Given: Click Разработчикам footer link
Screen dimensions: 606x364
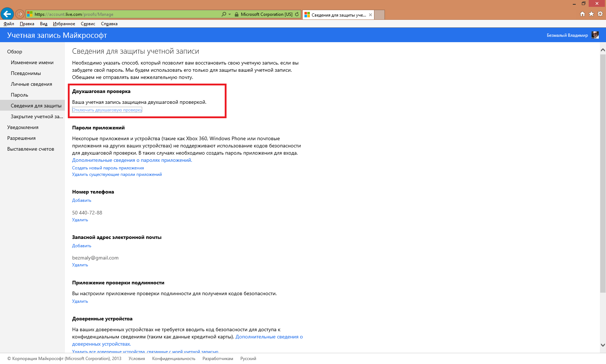Looking at the screenshot, I should point(218,359).
